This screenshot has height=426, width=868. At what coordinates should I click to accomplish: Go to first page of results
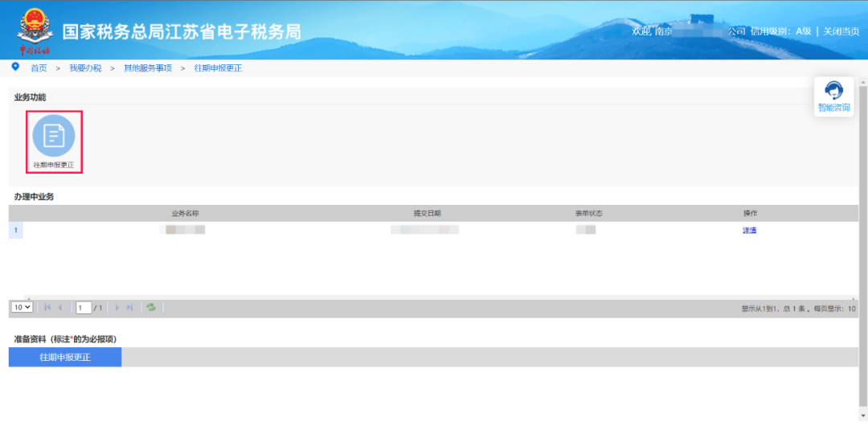[47, 308]
